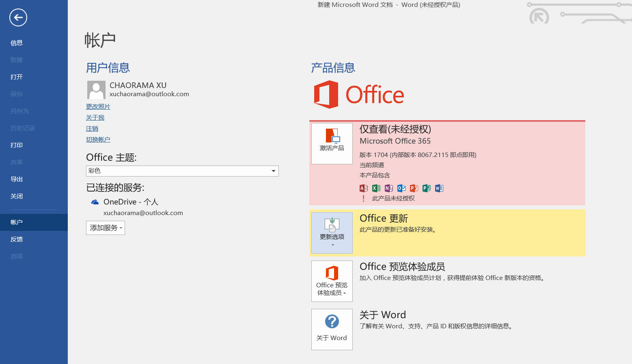Viewport: 632px width, 364px height.
Task: Click the Publisher app icon in product list
Action: pyautogui.click(x=427, y=188)
